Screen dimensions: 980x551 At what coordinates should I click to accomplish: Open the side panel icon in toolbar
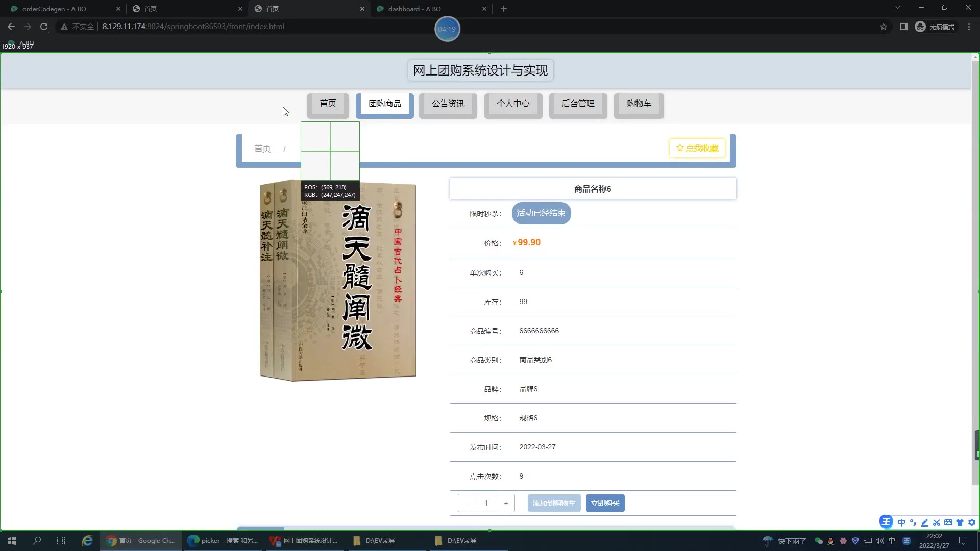[903, 27]
